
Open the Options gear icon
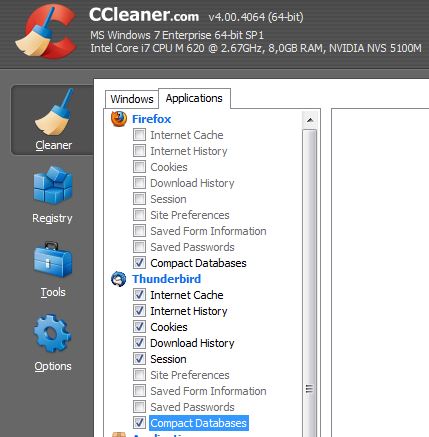(52, 333)
